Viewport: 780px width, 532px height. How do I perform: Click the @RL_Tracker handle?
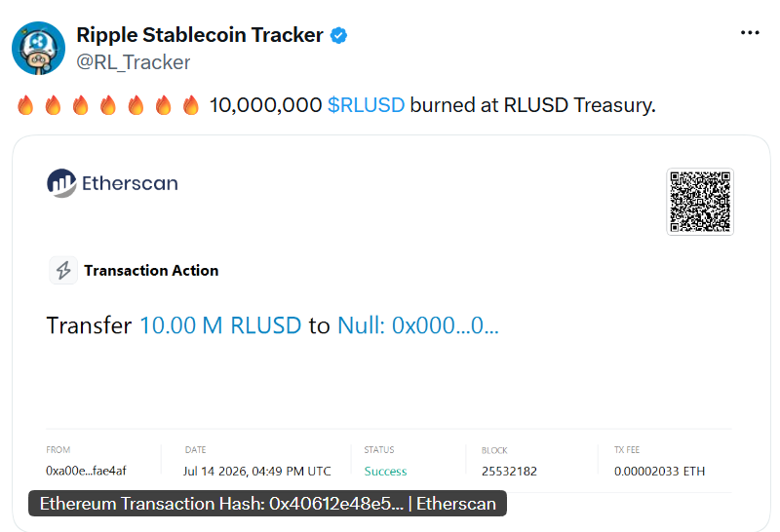point(133,62)
